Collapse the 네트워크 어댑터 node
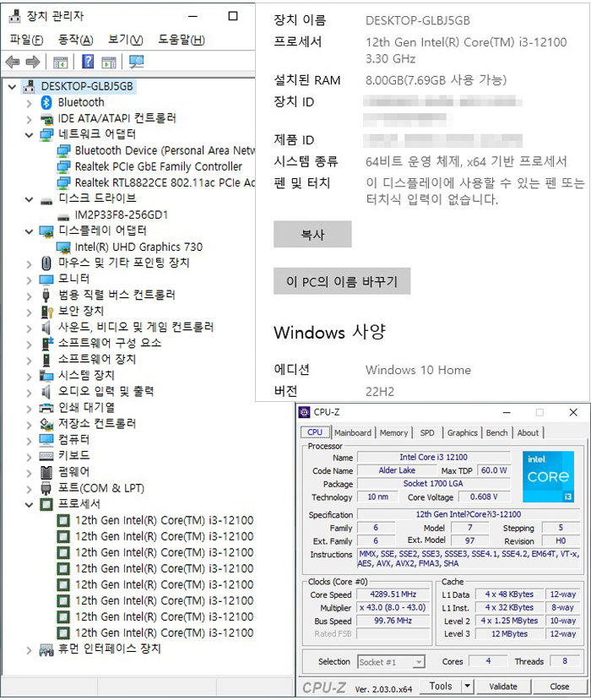The height and width of the screenshot is (700, 591). tap(29, 135)
